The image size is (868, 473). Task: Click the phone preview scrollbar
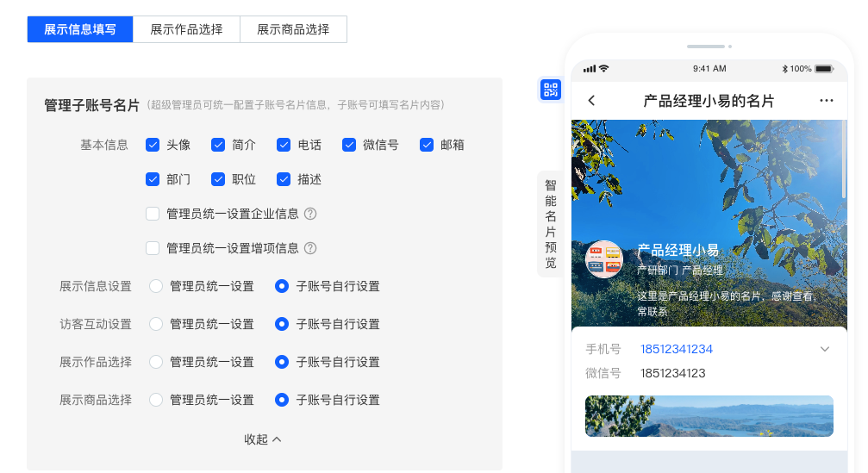click(844, 159)
